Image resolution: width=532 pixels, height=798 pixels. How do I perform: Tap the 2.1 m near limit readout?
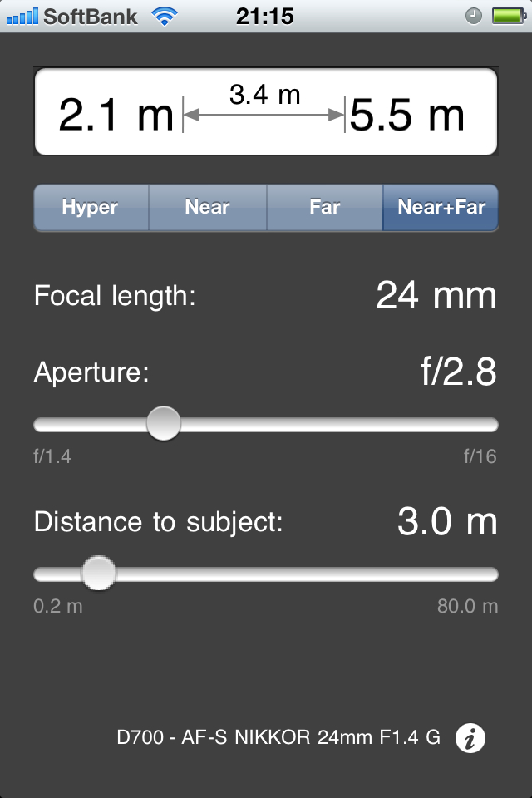[x=116, y=115]
